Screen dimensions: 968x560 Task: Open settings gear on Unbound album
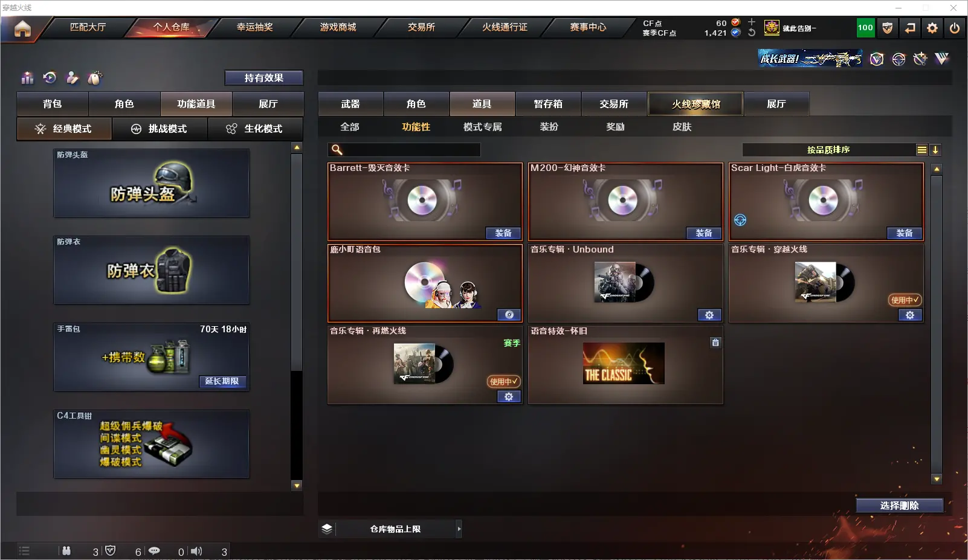point(709,315)
